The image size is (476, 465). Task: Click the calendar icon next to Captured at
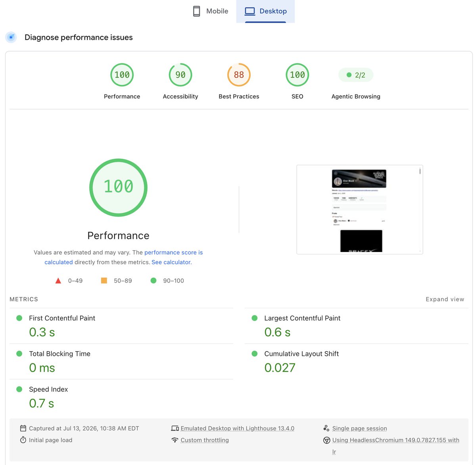23,428
